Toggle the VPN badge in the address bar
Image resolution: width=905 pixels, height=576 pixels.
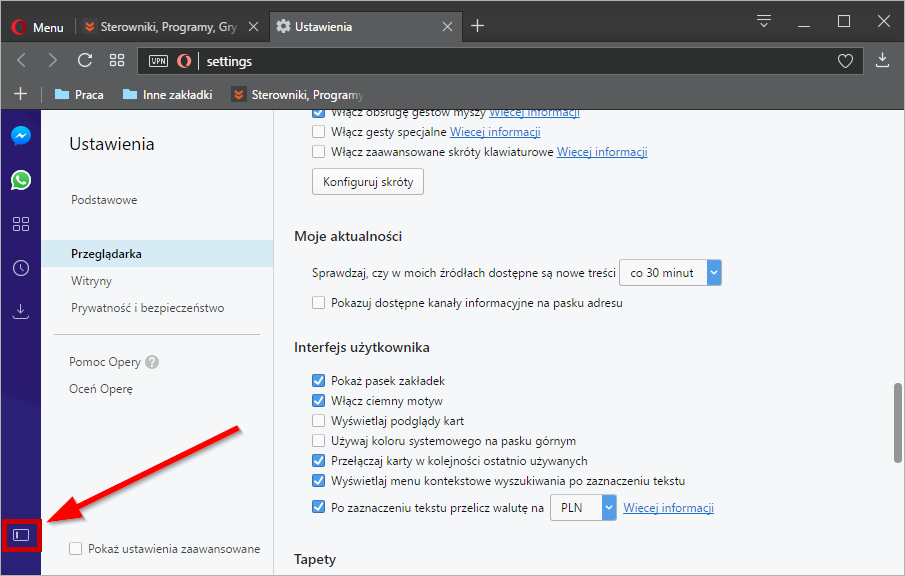click(x=158, y=61)
